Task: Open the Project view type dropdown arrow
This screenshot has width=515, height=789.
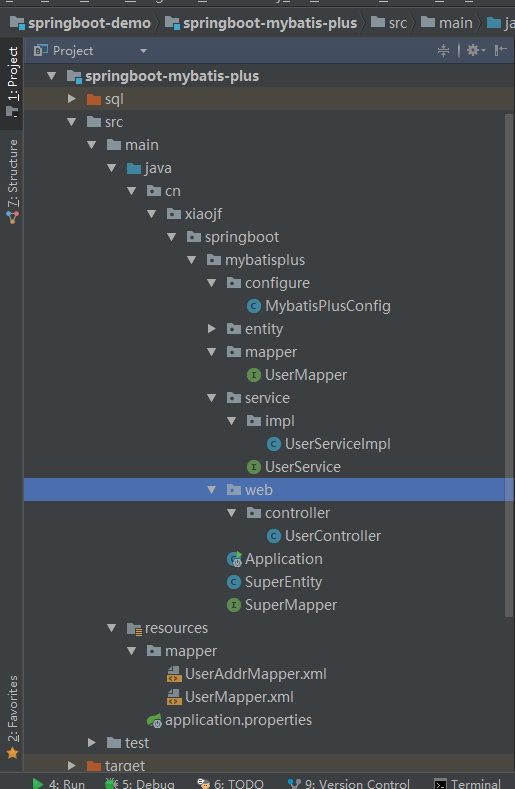Action: coord(143,51)
